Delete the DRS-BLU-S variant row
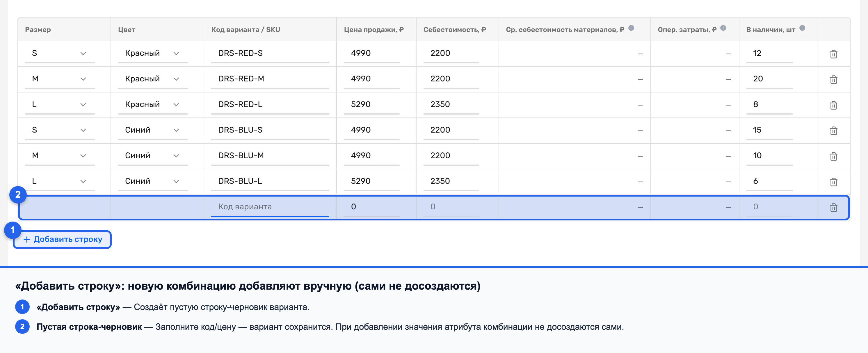This screenshot has height=353, width=868. (x=833, y=131)
